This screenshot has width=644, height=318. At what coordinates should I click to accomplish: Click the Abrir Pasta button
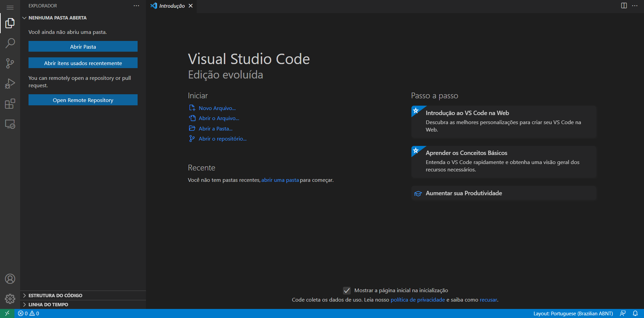coord(83,46)
